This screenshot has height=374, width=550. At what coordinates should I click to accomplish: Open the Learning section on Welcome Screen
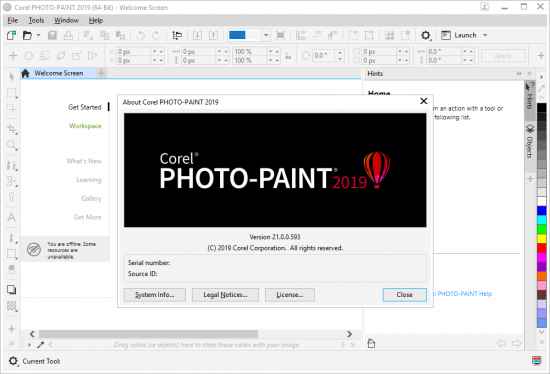pos(89,180)
